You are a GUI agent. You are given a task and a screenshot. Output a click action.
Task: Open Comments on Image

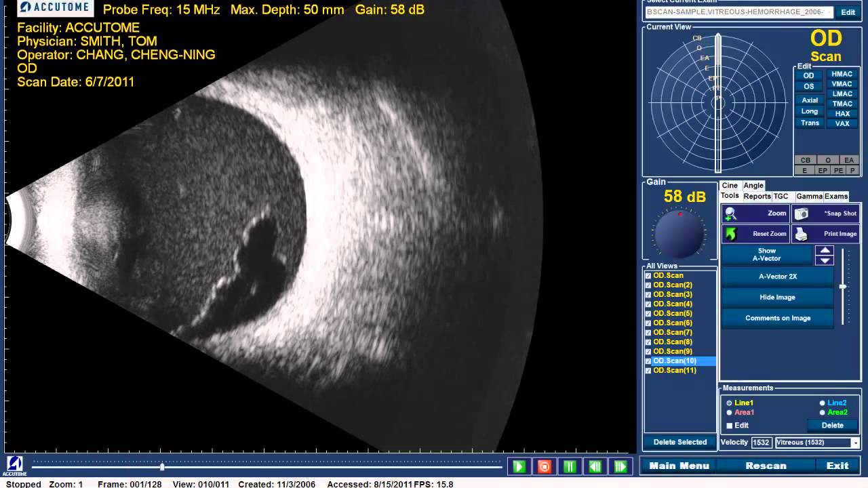pos(778,318)
